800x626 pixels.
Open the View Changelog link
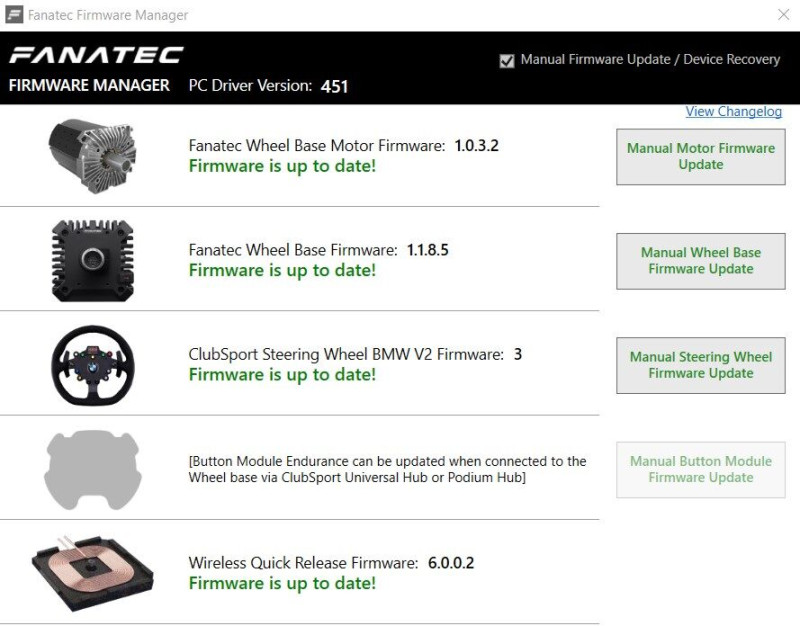click(733, 112)
